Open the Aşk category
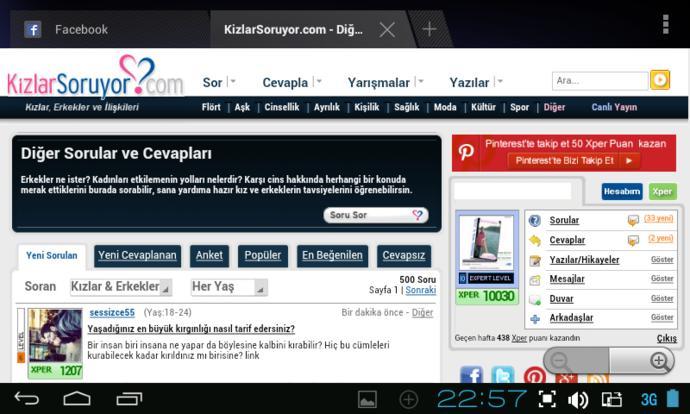The image size is (690, 414). pyautogui.click(x=242, y=107)
